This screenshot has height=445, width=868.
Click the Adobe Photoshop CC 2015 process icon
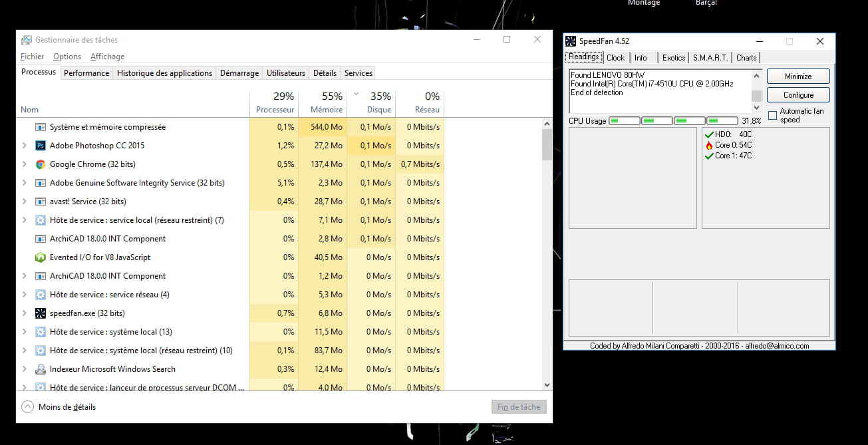click(40, 146)
